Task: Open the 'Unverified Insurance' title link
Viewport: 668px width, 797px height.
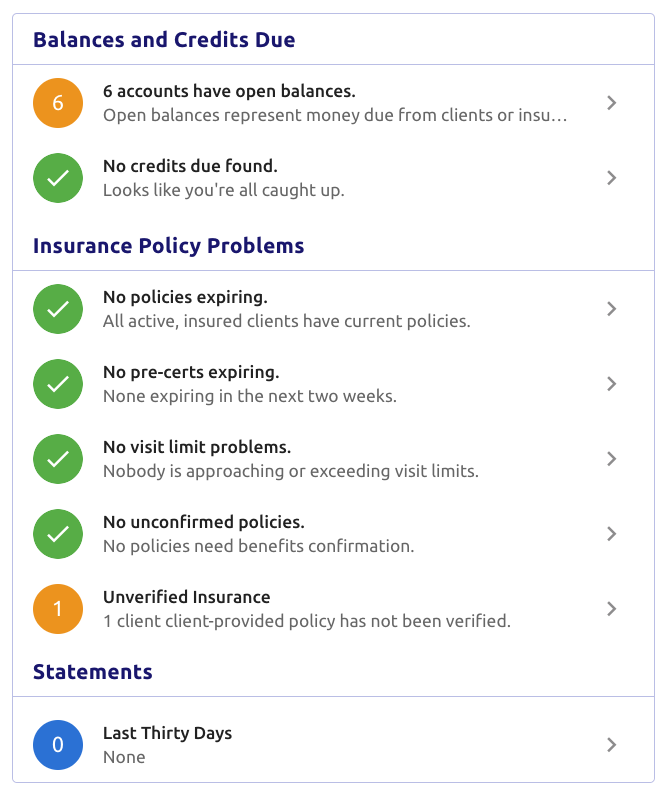Action: [187, 597]
